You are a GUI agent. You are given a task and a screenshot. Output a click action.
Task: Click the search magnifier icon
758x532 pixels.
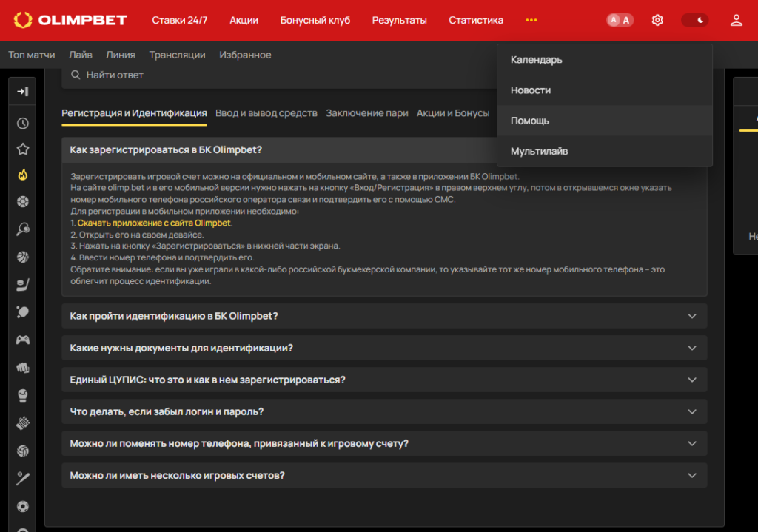click(76, 75)
